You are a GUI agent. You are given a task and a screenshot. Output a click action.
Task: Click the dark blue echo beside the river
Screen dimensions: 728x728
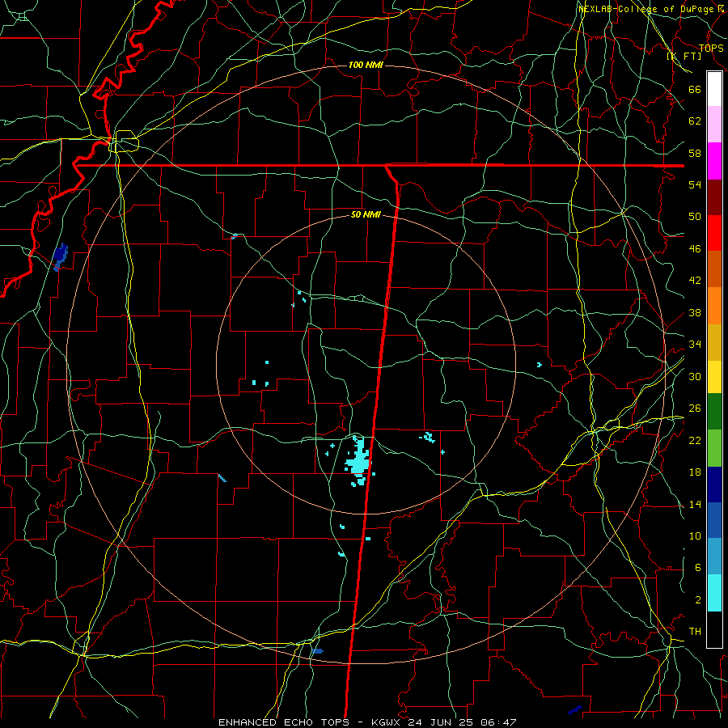pos(61,256)
